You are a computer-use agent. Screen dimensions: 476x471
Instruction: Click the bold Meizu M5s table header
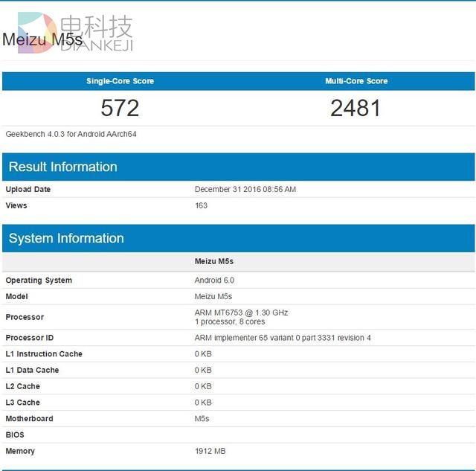pos(214,261)
